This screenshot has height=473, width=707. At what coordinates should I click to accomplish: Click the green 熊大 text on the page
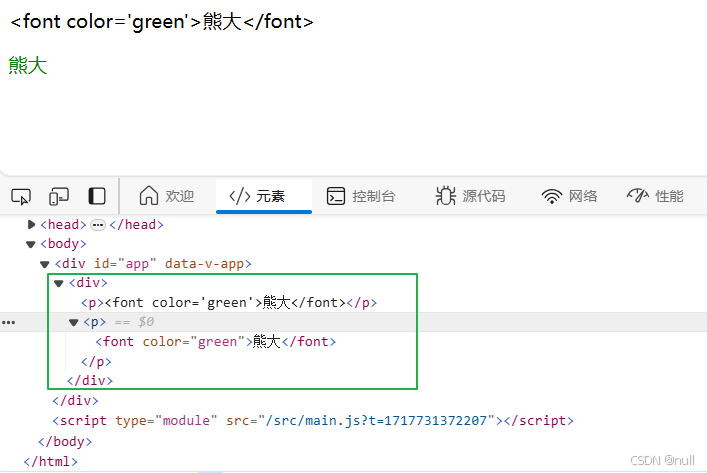click(x=28, y=65)
